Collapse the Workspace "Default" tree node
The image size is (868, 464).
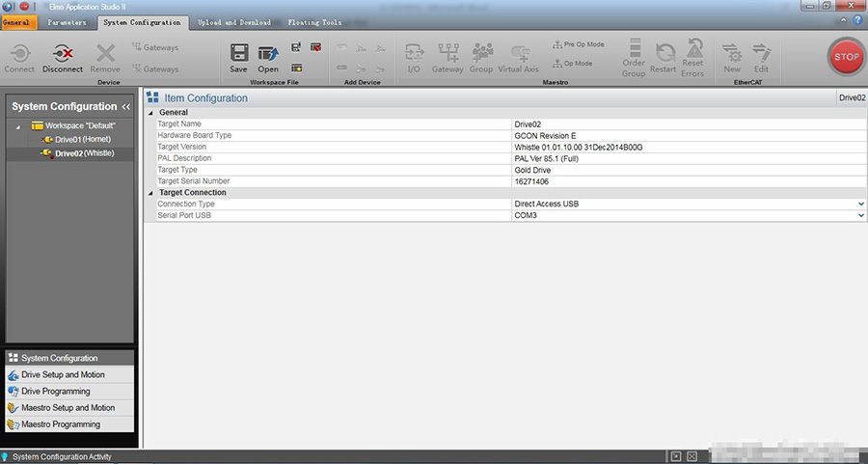pyautogui.click(x=17, y=126)
